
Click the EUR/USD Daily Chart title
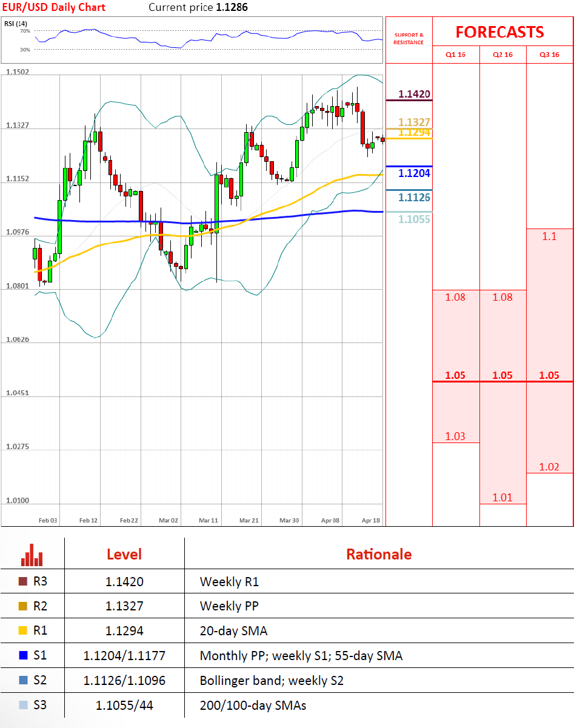coord(53,7)
